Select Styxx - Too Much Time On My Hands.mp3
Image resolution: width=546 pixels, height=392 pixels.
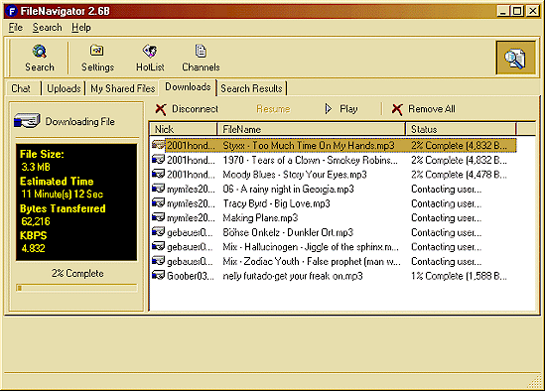[309, 145]
